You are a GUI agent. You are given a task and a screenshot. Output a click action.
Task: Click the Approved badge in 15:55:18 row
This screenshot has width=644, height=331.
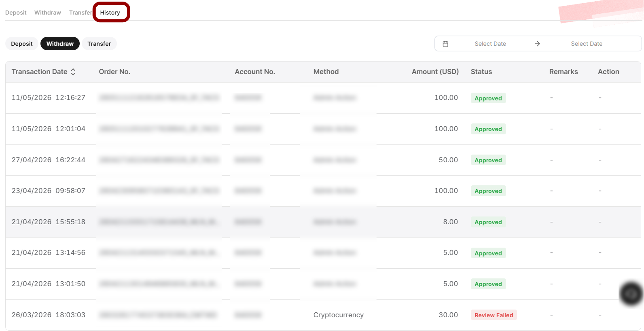[488, 222]
